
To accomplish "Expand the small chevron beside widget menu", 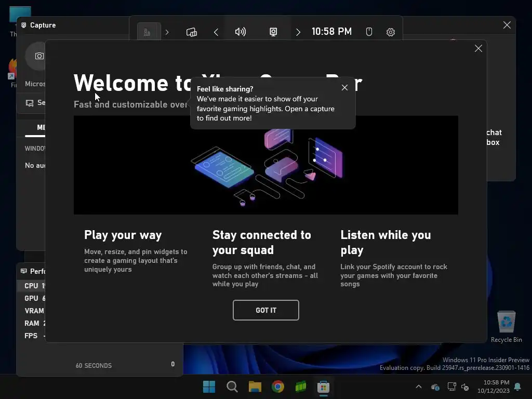I will [167, 32].
